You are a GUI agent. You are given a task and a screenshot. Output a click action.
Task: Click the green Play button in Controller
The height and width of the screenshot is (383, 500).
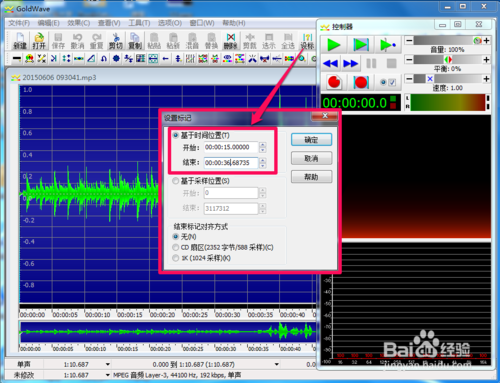click(334, 44)
